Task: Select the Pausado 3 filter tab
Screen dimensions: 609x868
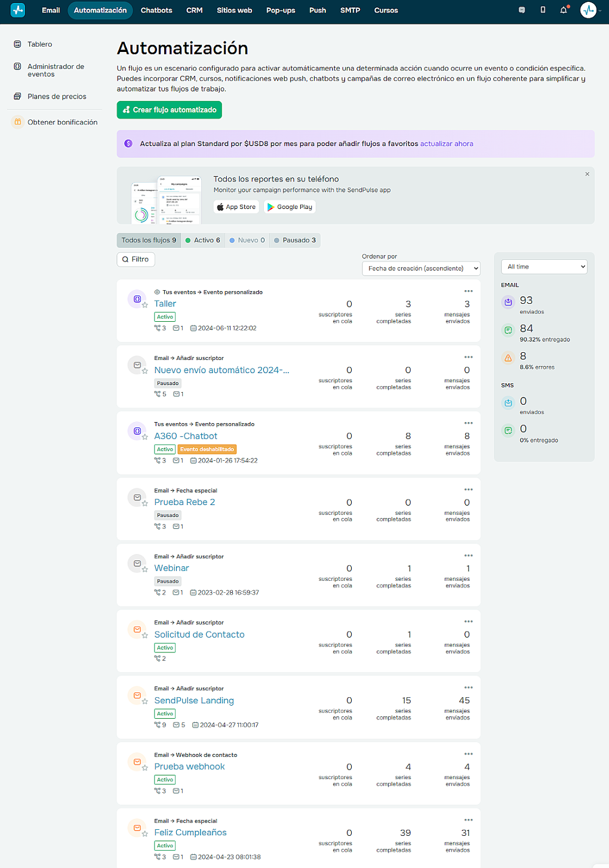Action: (294, 240)
